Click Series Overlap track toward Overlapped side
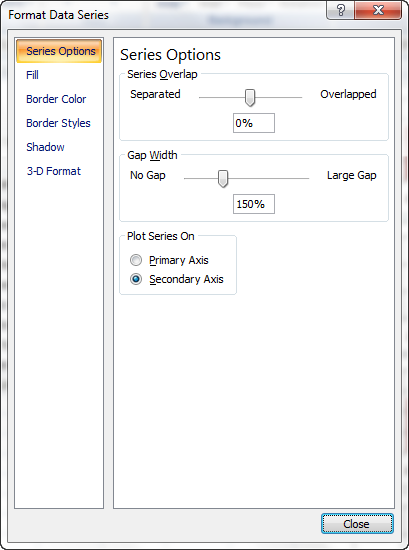409x550 pixels. [x=279, y=97]
